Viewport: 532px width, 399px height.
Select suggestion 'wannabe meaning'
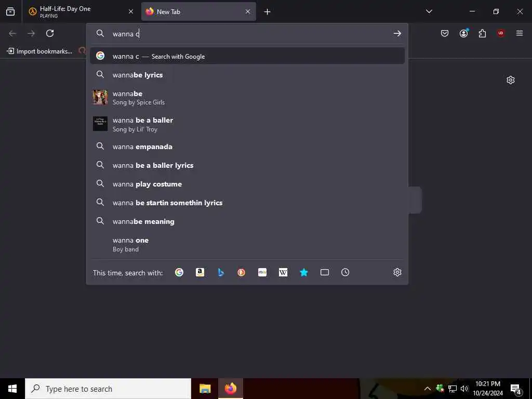(247, 221)
